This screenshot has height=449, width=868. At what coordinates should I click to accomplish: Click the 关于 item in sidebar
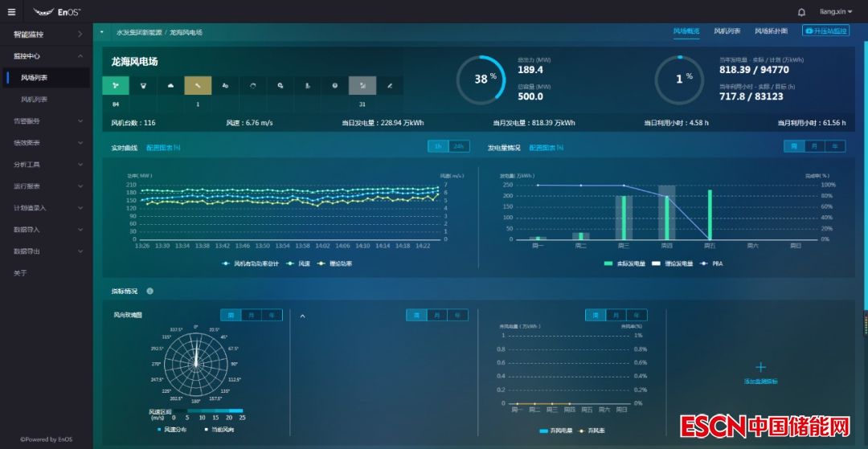coord(20,273)
